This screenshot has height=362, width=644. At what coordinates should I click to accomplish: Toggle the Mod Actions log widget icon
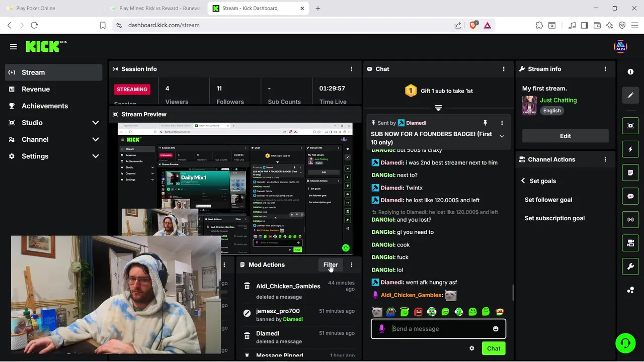(630, 172)
